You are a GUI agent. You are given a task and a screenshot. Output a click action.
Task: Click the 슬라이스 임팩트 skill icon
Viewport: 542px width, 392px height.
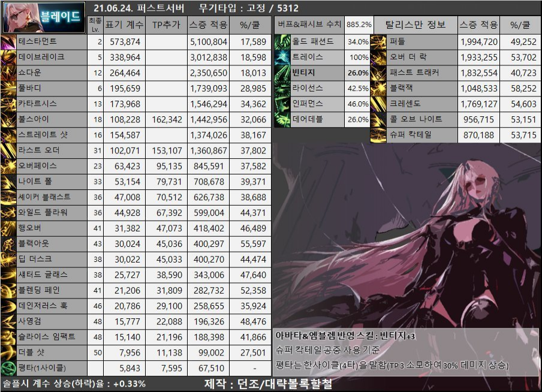click(x=8, y=337)
